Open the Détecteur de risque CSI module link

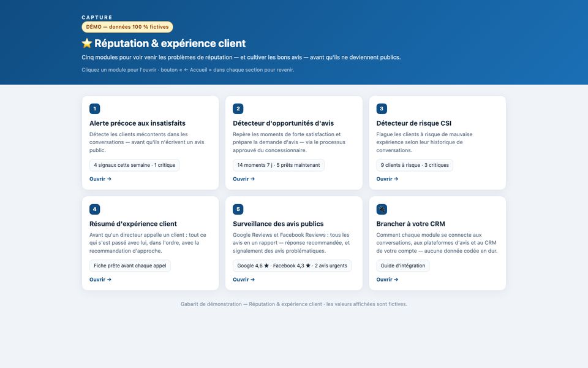(x=387, y=179)
